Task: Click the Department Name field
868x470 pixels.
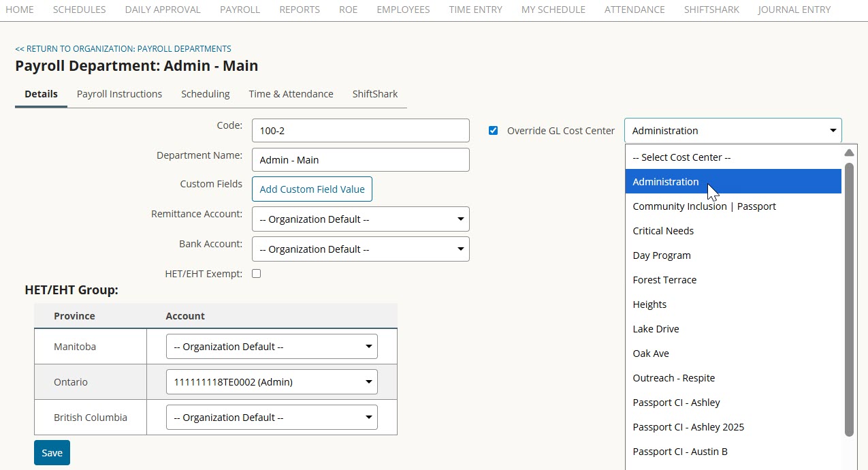Action: click(361, 160)
